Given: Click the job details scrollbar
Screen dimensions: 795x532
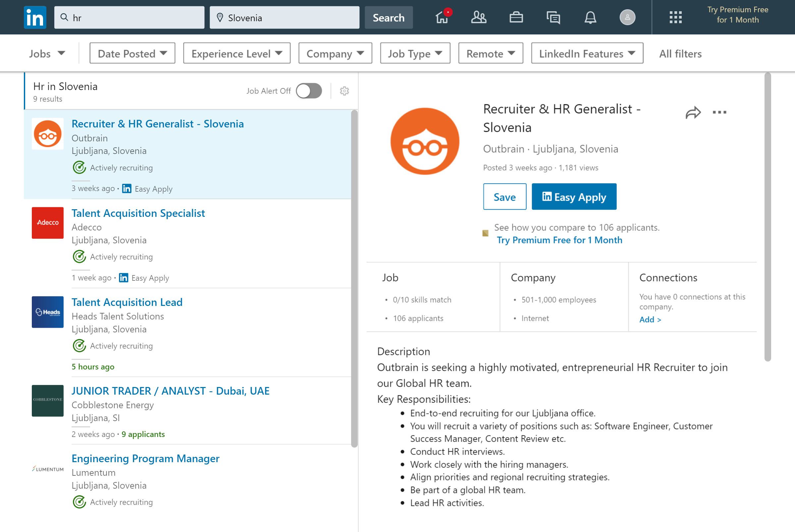Looking at the screenshot, I should point(768,217).
